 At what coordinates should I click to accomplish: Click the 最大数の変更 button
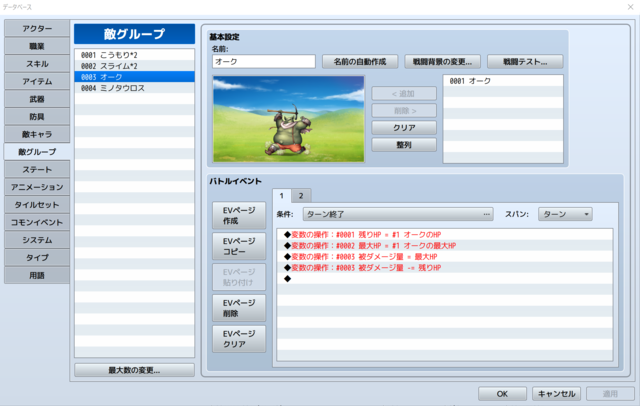pyautogui.click(x=134, y=370)
